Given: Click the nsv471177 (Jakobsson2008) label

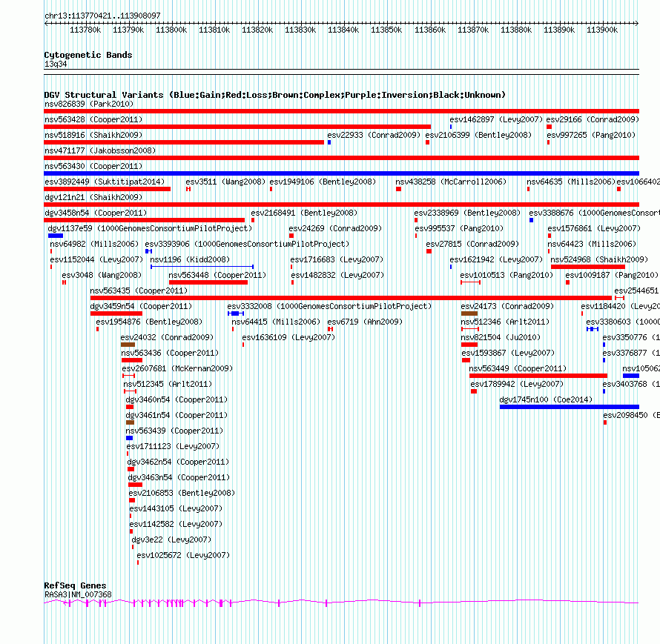Looking at the screenshot, I should coord(100,150).
